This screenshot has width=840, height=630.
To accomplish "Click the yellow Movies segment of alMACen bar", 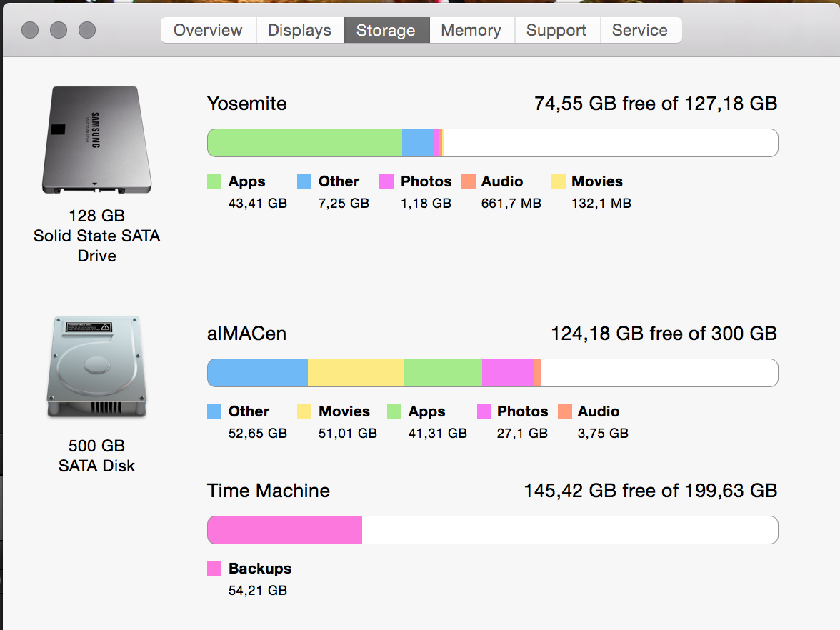I will tap(356, 373).
